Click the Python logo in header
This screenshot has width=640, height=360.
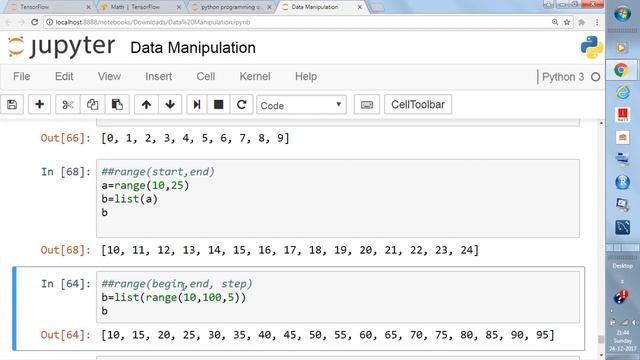point(591,47)
